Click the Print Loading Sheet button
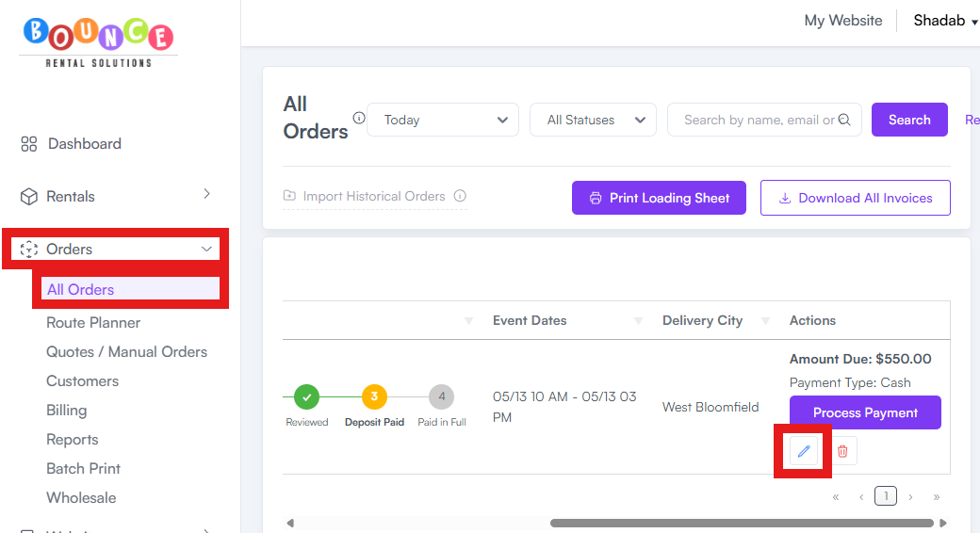This screenshot has width=980, height=533. 659,198
